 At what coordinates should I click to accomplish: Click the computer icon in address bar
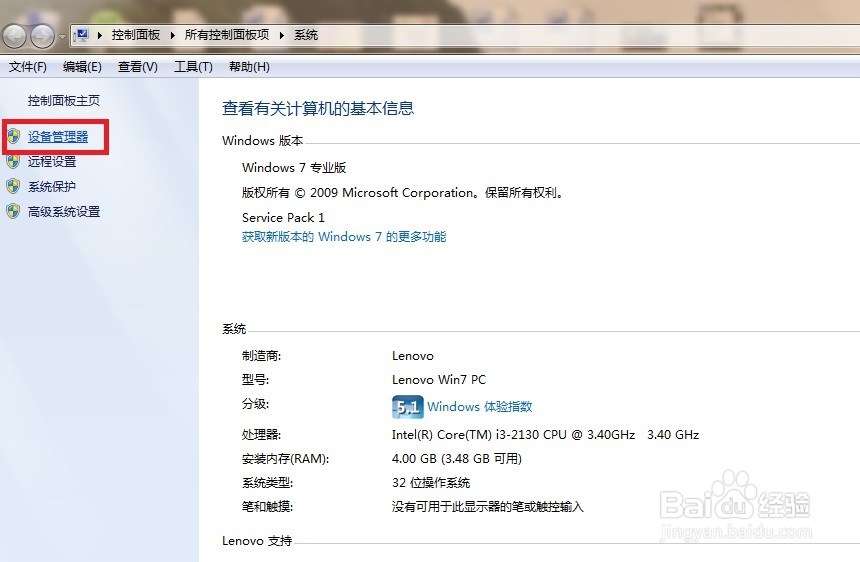click(x=81, y=35)
